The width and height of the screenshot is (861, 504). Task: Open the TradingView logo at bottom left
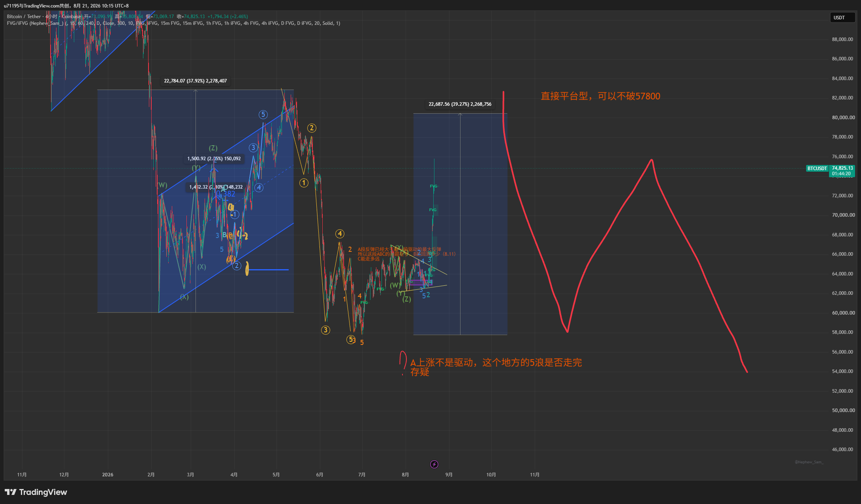pyautogui.click(x=36, y=492)
